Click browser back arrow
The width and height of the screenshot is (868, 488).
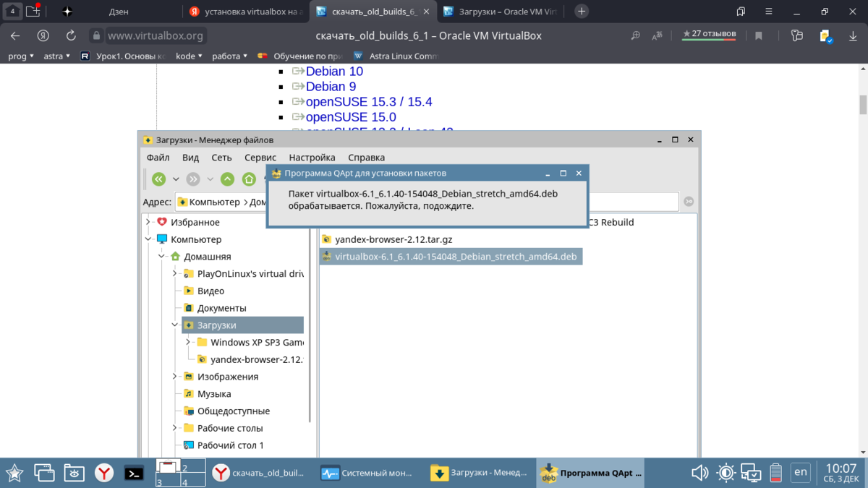coord(15,35)
